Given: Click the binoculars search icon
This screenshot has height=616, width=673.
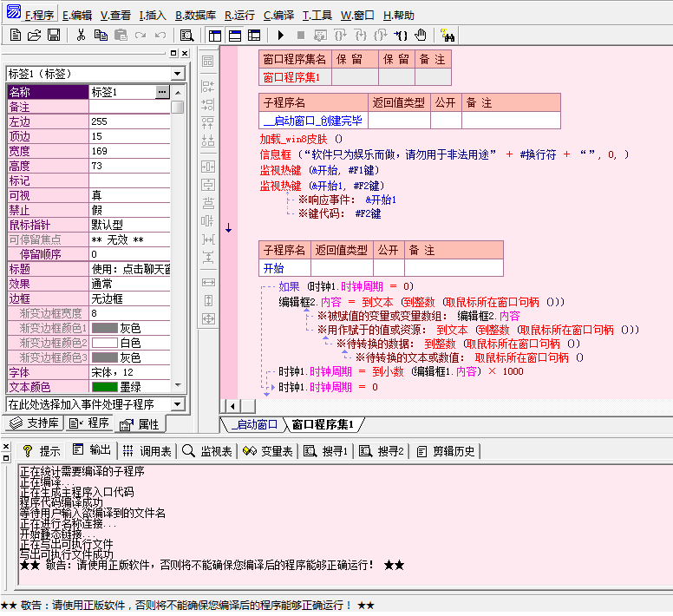Looking at the screenshot, I should (x=448, y=36).
